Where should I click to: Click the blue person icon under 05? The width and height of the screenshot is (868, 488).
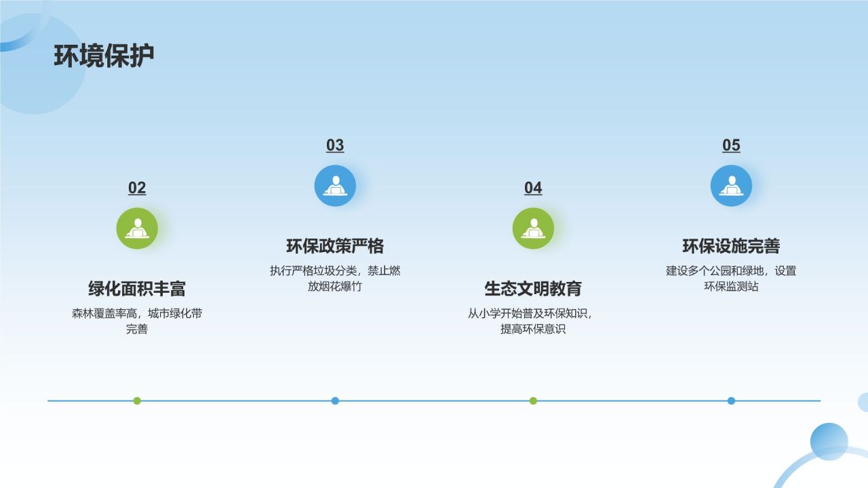tap(731, 186)
